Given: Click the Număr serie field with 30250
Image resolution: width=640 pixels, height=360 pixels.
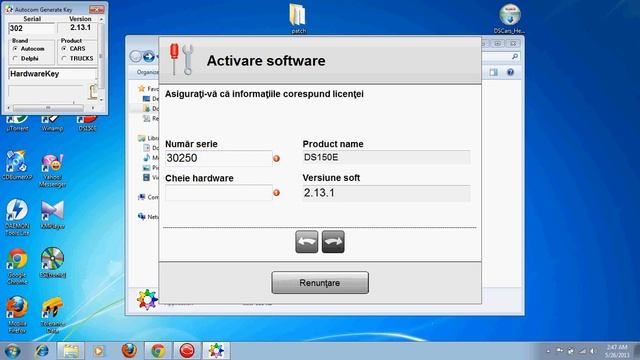Looking at the screenshot, I should pyautogui.click(x=218, y=158).
